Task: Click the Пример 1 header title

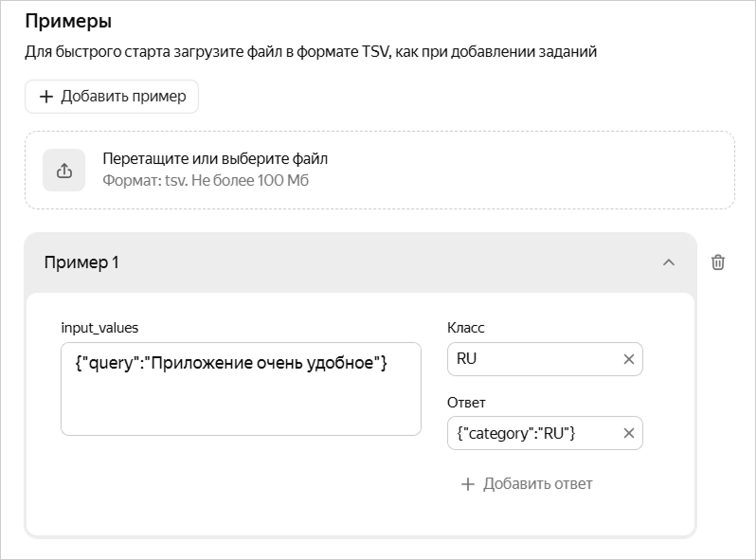Action: tap(81, 262)
